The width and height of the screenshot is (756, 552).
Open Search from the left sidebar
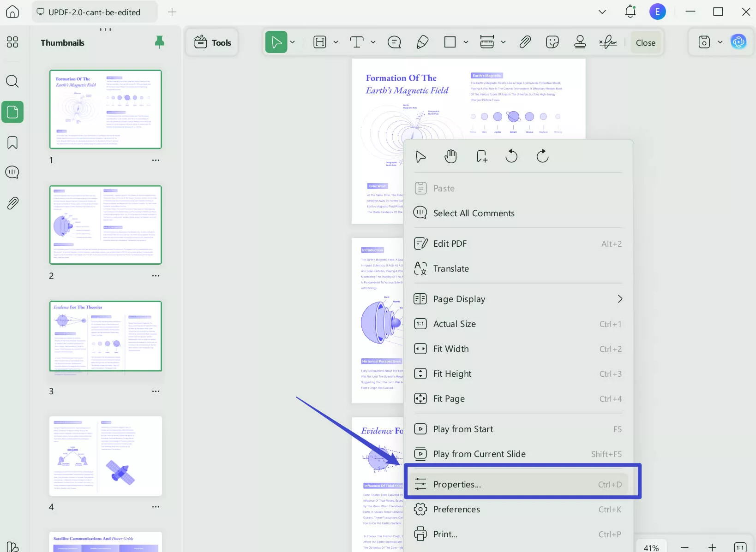point(12,82)
